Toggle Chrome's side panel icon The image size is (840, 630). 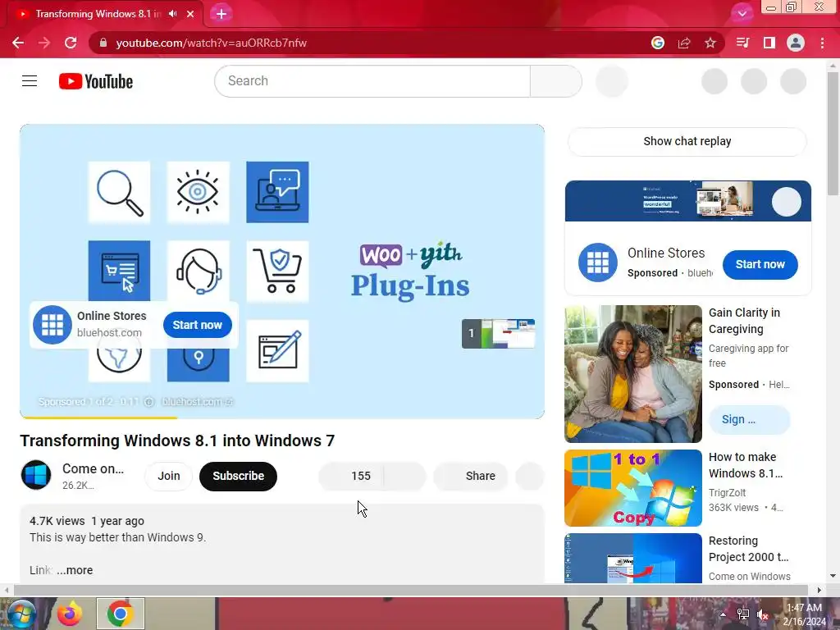click(769, 43)
